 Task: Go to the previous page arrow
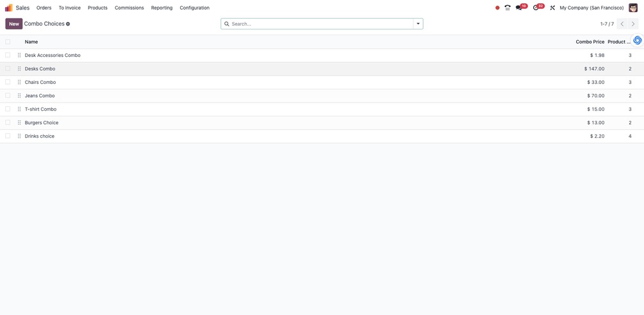(x=622, y=24)
